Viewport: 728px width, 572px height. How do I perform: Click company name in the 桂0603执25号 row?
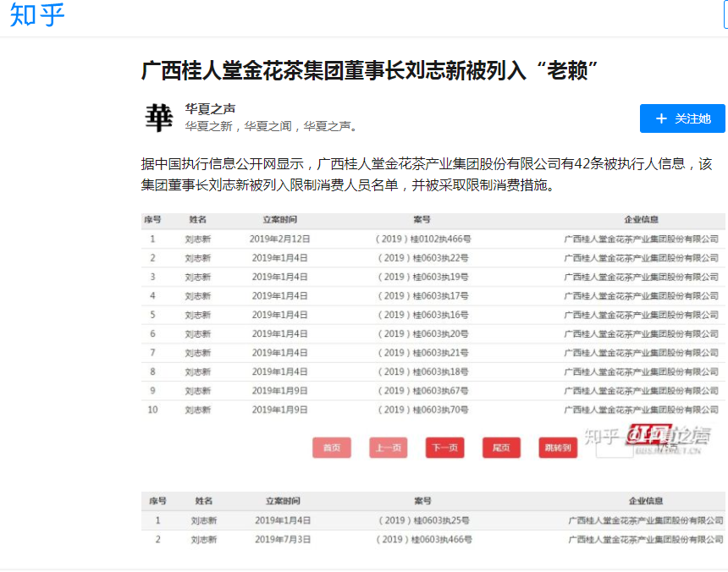coord(646,521)
